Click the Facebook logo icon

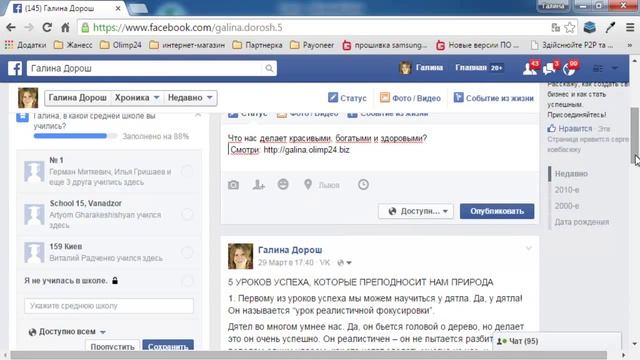coord(15,68)
